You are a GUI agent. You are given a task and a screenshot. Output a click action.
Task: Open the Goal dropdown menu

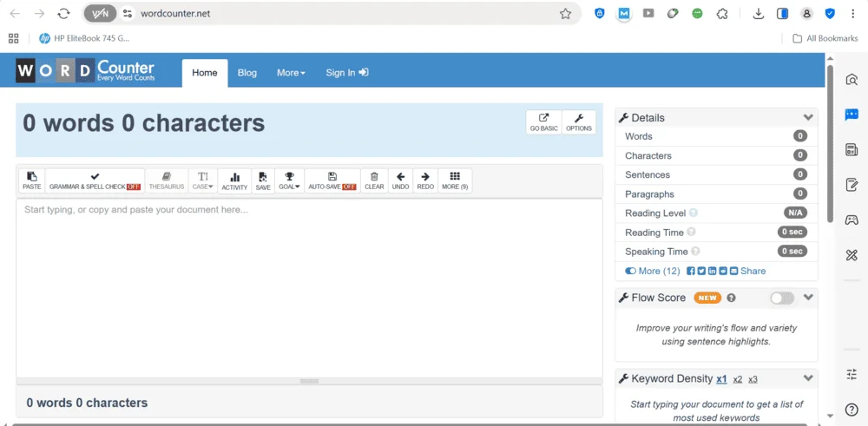coord(290,180)
